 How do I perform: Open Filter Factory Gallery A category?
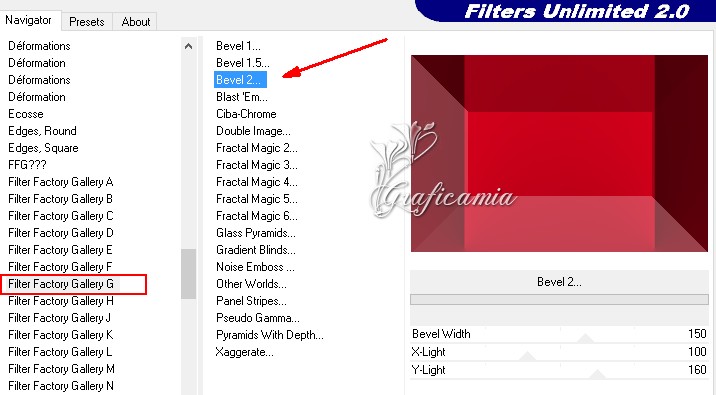point(61,182)
